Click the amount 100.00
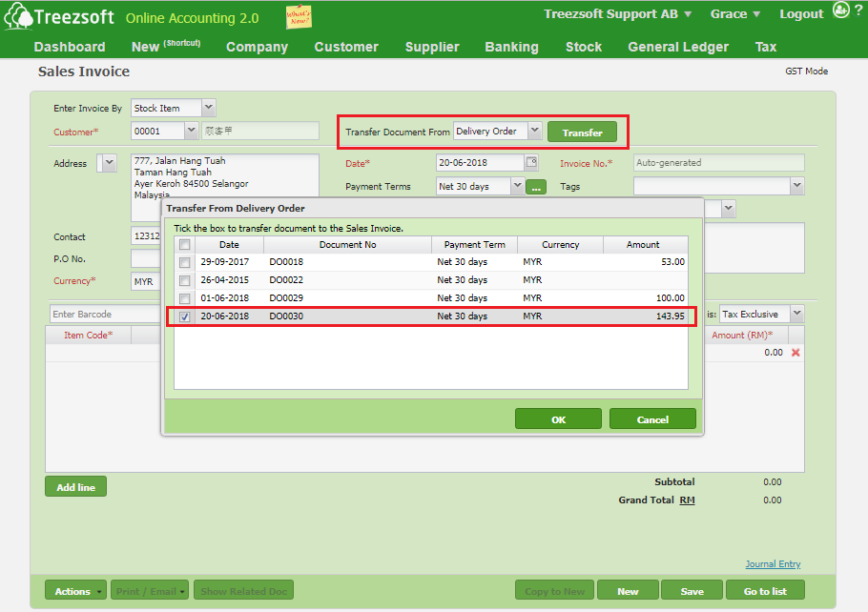The height and width of the screenshot is (612, 868). (x=671, y=297)
